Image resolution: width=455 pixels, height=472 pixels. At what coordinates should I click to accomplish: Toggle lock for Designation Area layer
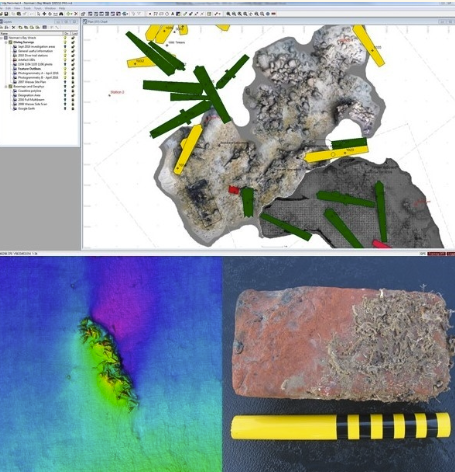click(73, 95)
